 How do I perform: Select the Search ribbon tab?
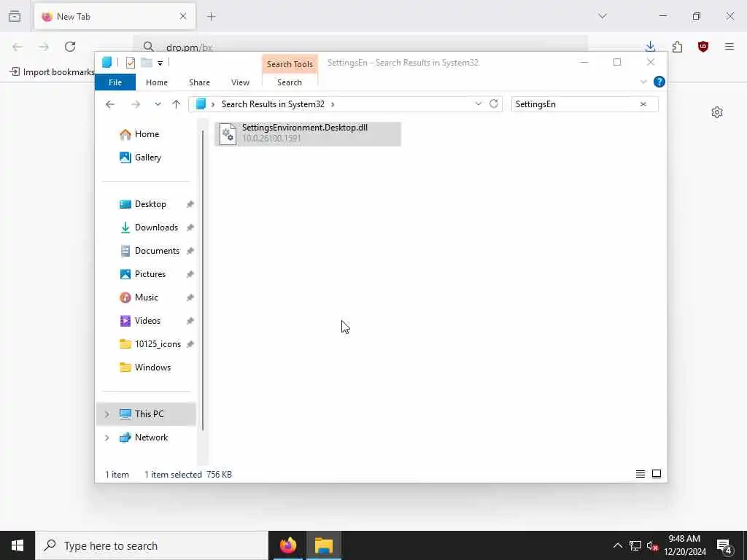coord(290,82)
